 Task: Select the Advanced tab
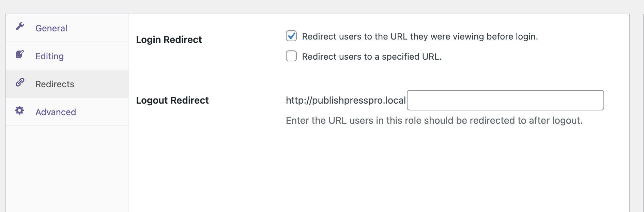[x=56, y=112]
